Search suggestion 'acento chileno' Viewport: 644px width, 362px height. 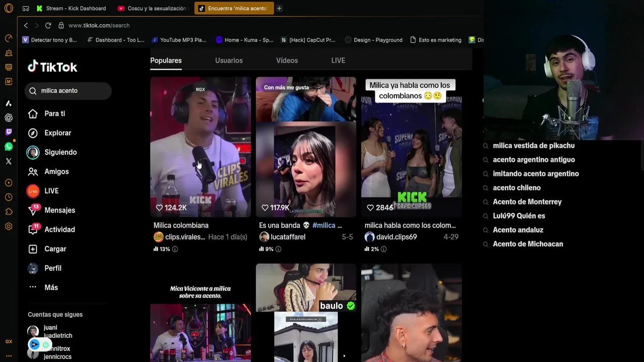tap(517, 188)
